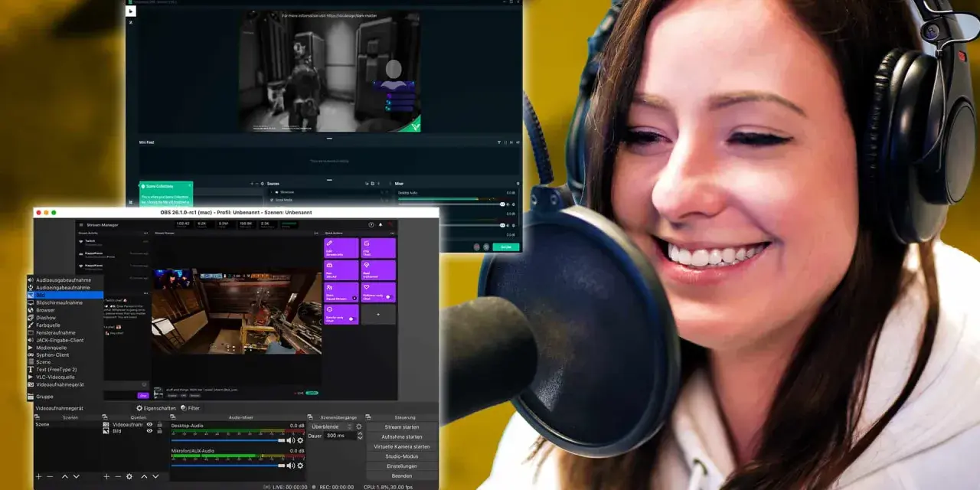Adjust the Dauer 300 ms stepper arrows
The image size is (980, 490).
(x=359, y=436)
